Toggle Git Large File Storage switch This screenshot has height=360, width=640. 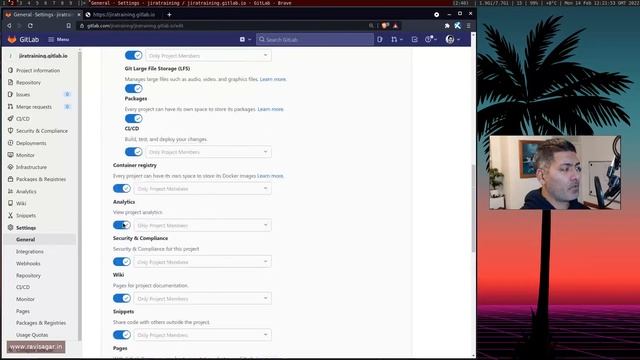(x=133, y=89)
